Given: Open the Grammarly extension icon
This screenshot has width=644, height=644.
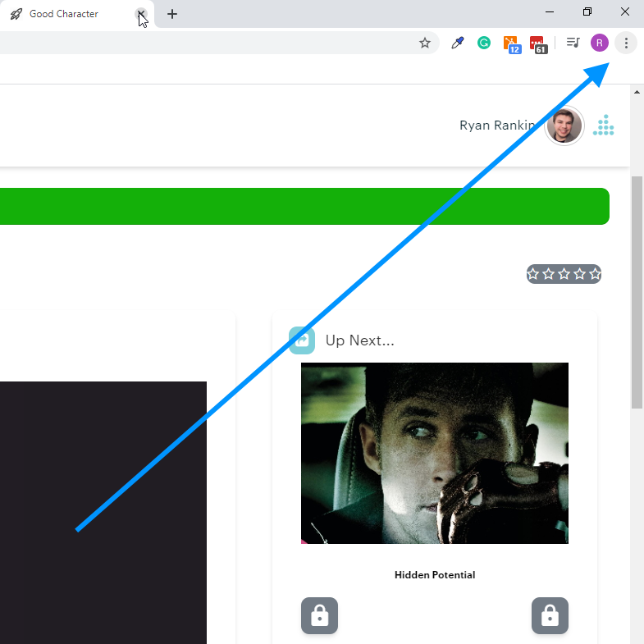Looking at the screenshot, I should pyautogui.click(x=484, y=43).
